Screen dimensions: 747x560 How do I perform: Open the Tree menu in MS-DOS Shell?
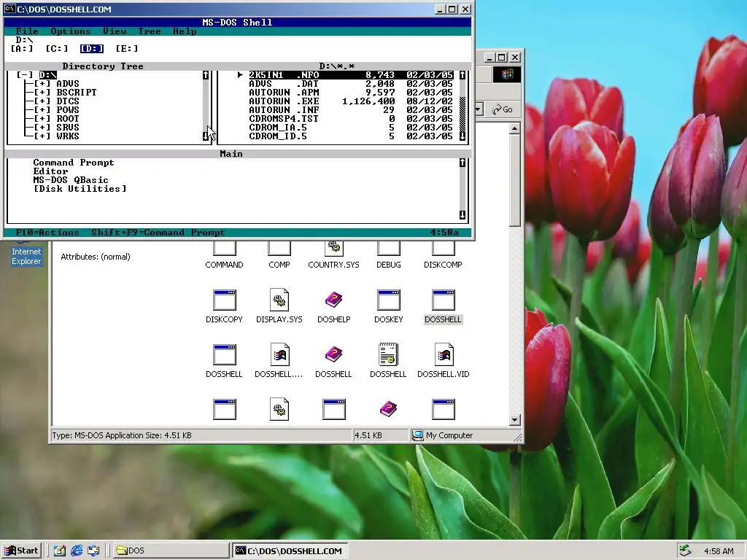[x=150, y=31]
